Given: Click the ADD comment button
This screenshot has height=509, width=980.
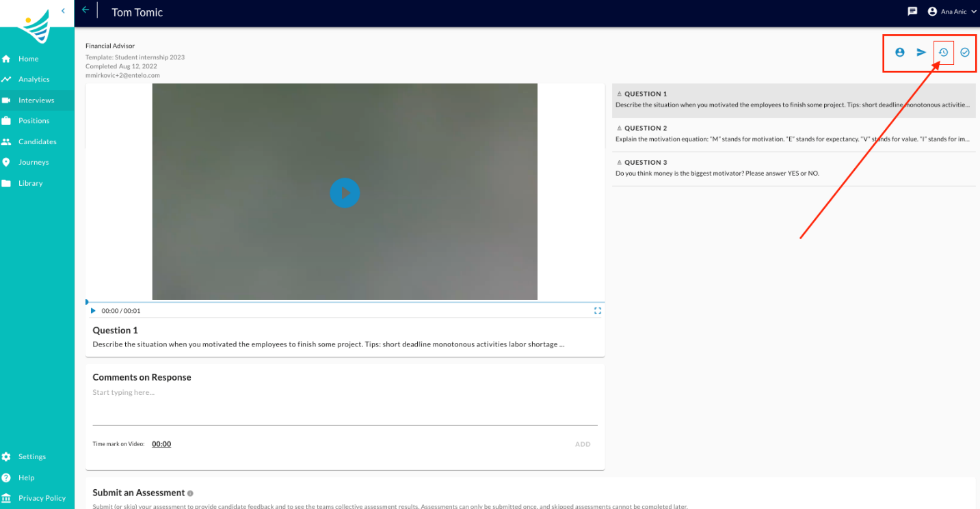Looking at the screenshot, I should pos(583,444).
